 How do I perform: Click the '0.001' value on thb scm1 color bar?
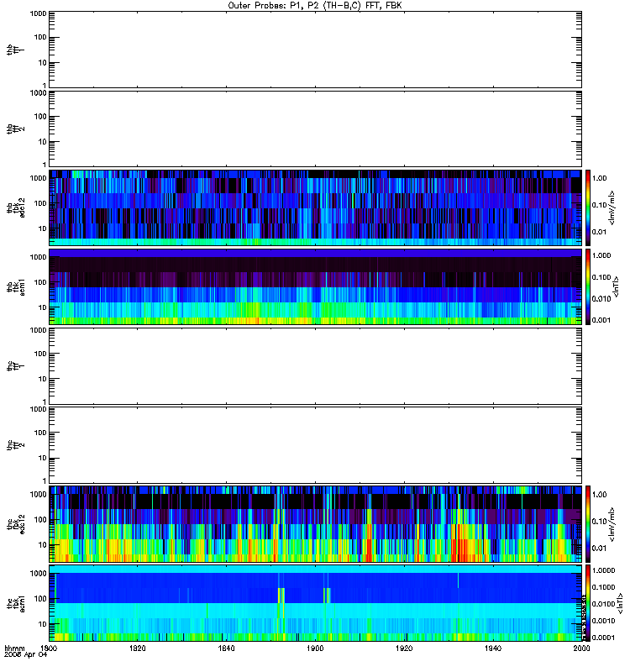point(601,320)
